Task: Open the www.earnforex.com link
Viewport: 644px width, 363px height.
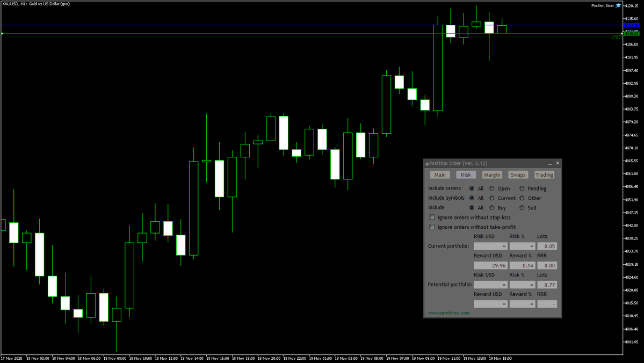Action: point(447,312)
